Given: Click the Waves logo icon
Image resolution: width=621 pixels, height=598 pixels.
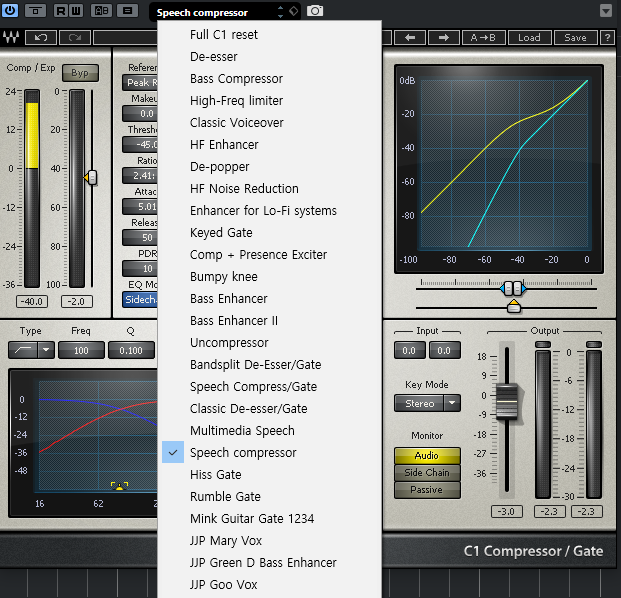Looking at the screenshot, I should tap(11, 38).
